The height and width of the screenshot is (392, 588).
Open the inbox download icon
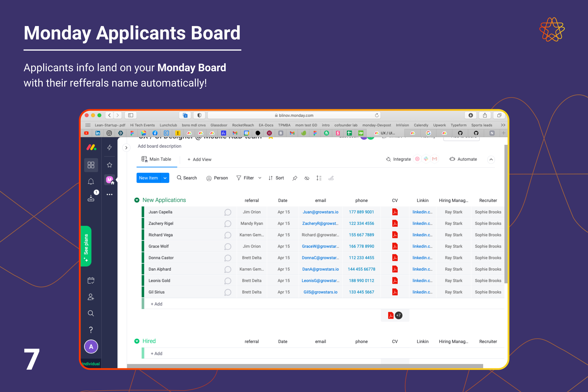click(91, 198)
